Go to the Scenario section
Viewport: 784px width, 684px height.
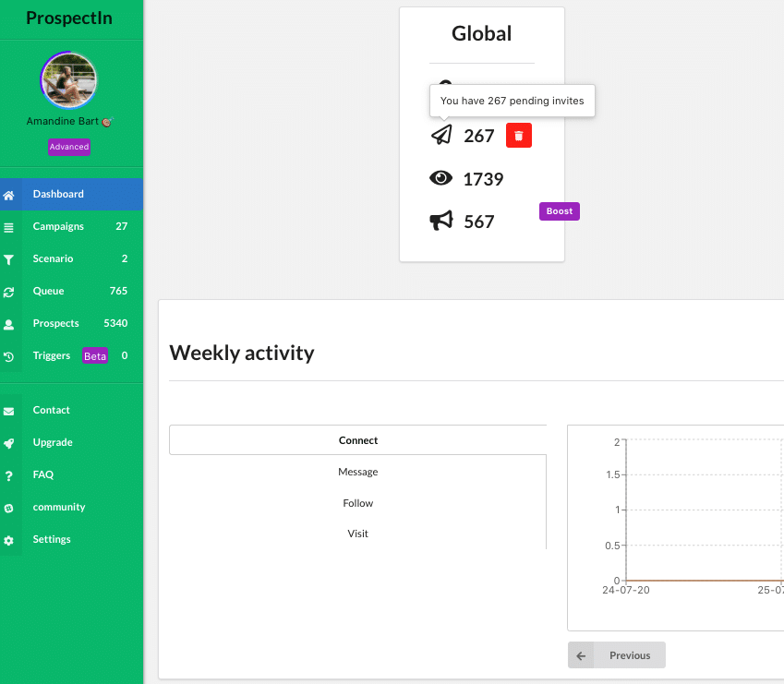click(x=71, y=258)
